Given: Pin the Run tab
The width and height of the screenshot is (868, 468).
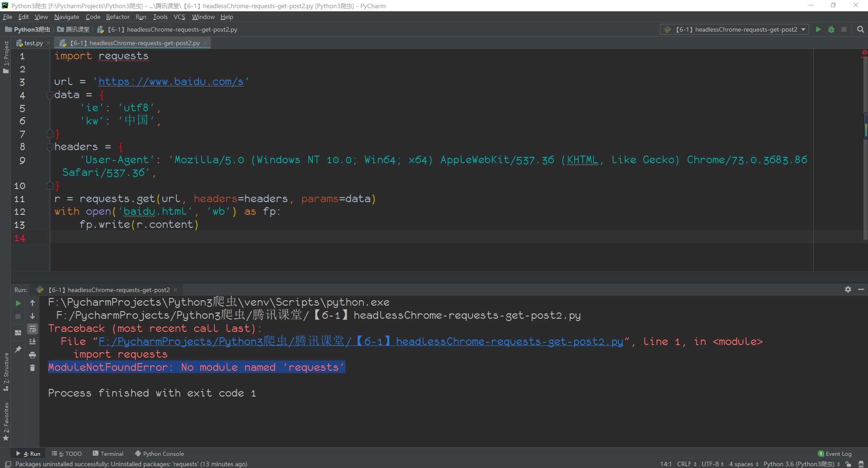Looking at the screenshot, I should 18,349.
